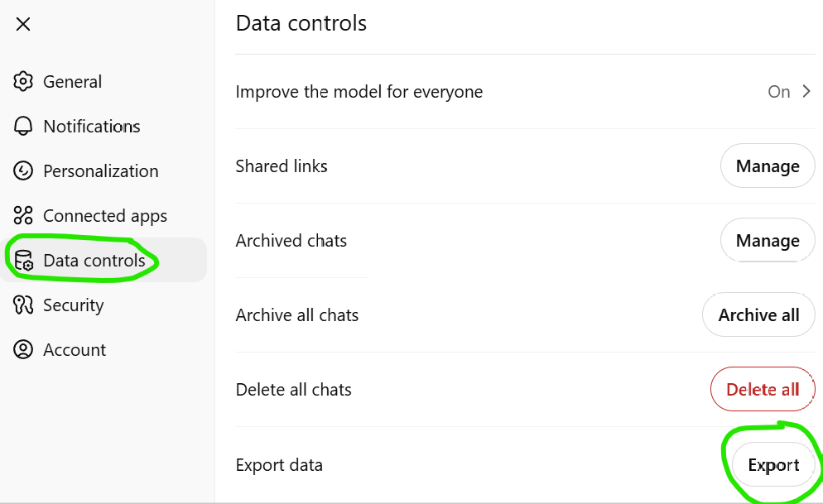Open Improve the model for everyone row

[x=525, y=92]
